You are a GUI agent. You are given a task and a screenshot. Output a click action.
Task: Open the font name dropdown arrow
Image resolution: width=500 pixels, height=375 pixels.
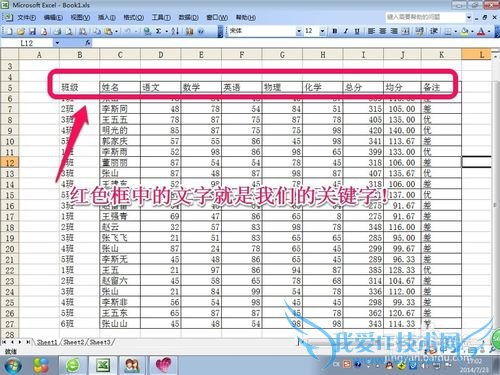tap(299, 31)
